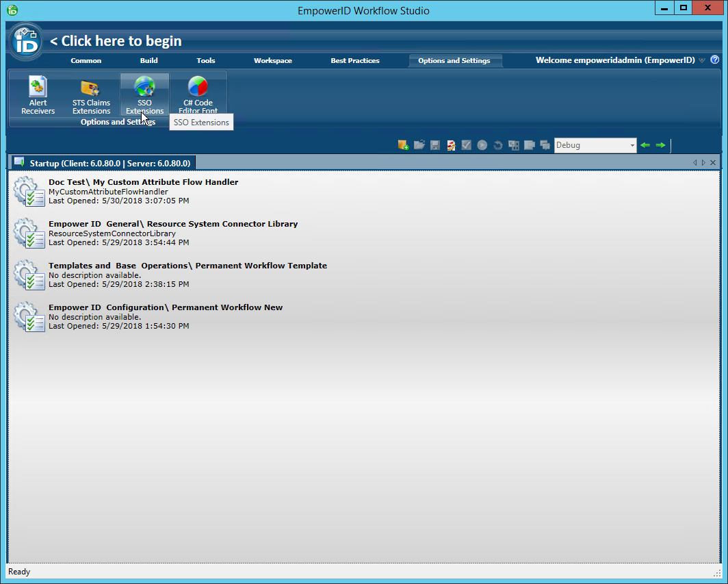
Task: Click the new item toolbar icon
Action: tap(402, 144)
